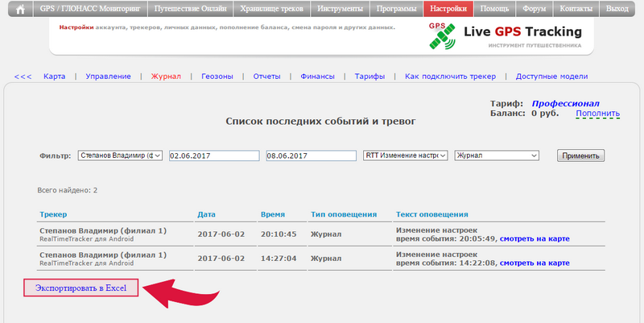Click the Пополнить balance link
644x323 pixels.
[x=597, y=114]
